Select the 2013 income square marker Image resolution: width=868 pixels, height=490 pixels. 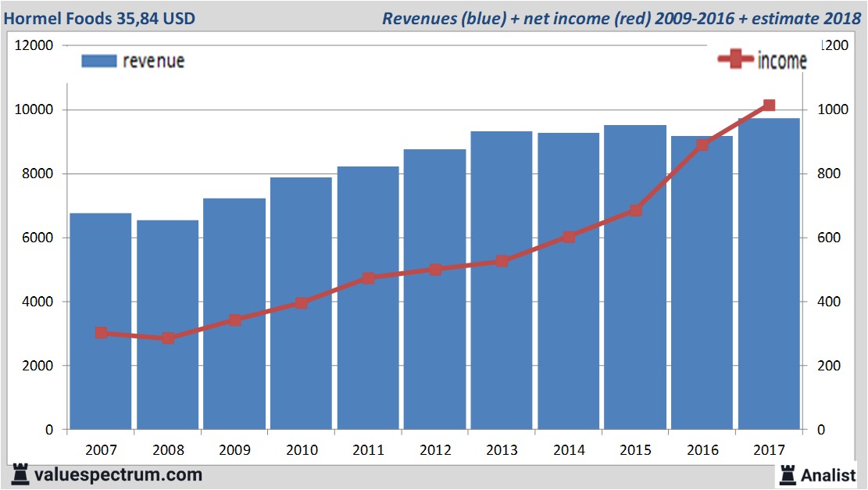502,261
